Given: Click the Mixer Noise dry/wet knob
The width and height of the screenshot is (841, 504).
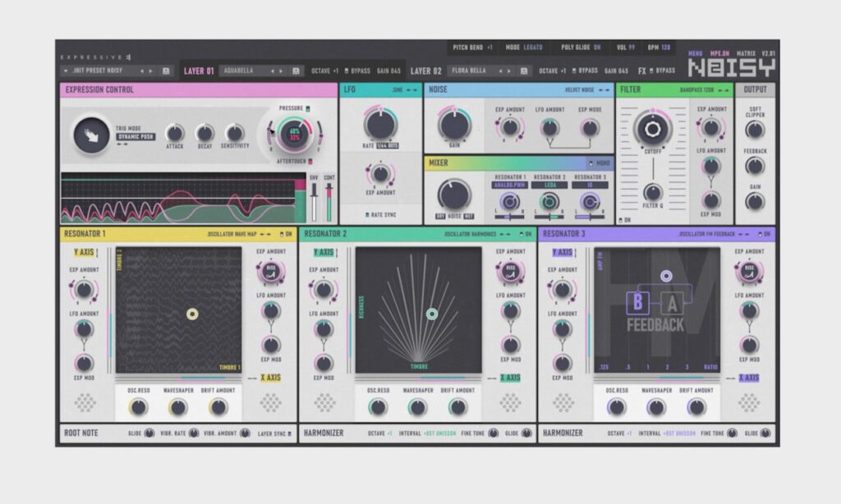Looking at the screenshot, I should tap(453, 195).
